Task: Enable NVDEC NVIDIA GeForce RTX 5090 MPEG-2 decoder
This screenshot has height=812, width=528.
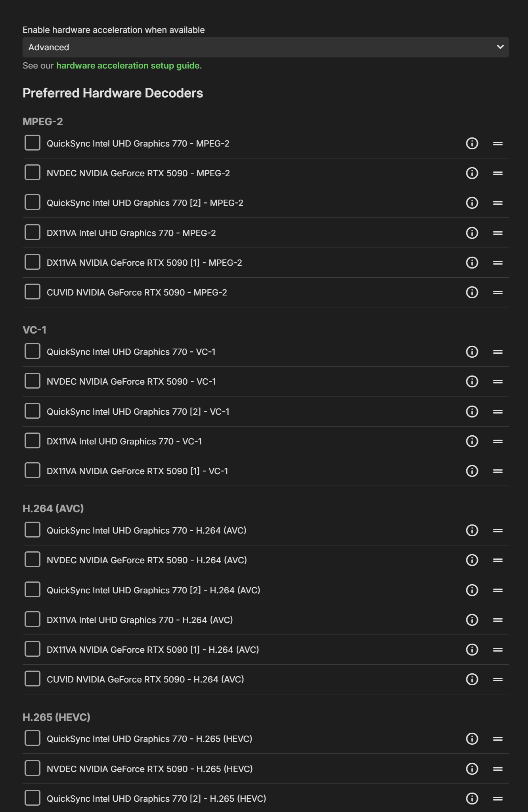Action: 33,173
